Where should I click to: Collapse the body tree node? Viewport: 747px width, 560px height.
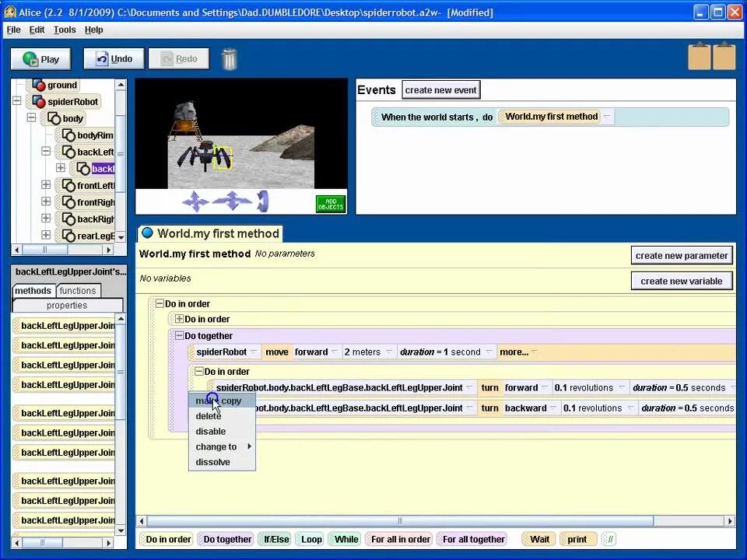pos(31,117)
